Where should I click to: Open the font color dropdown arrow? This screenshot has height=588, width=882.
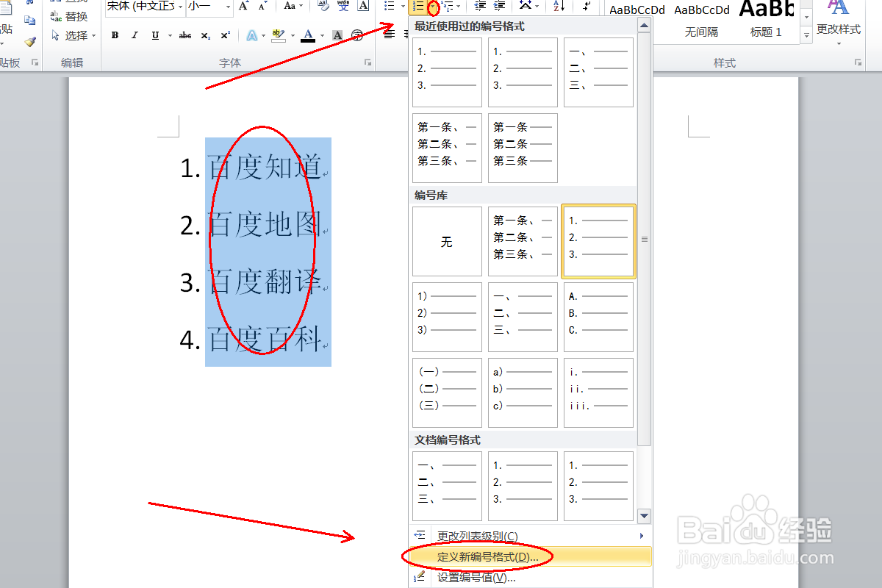321,35
